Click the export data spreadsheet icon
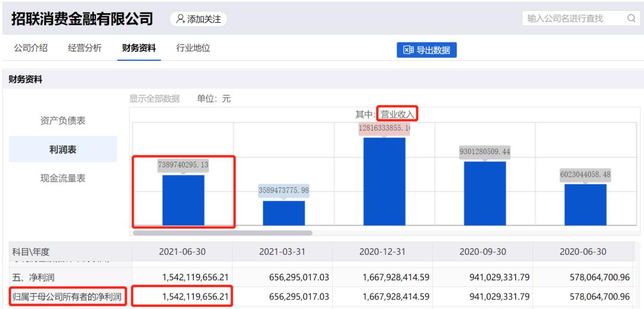 [x=408, y=50]
